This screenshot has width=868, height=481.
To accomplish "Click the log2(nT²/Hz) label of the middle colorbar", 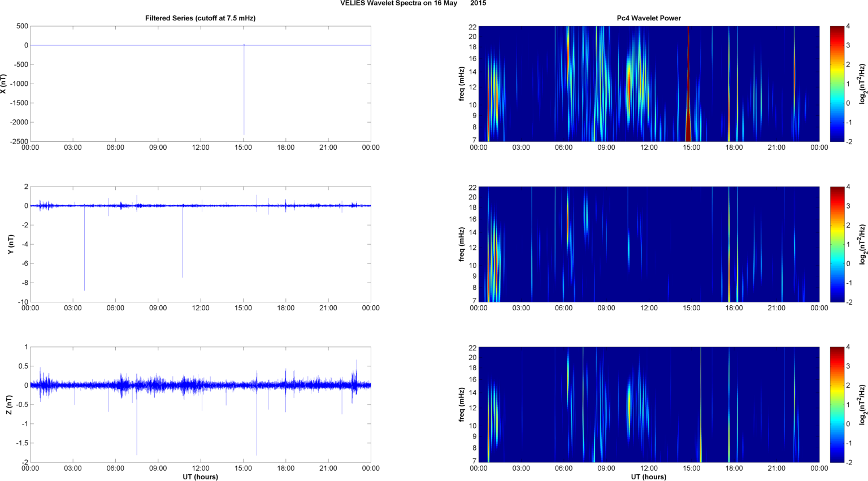I will pyautogui.click(x=862, y=244).
